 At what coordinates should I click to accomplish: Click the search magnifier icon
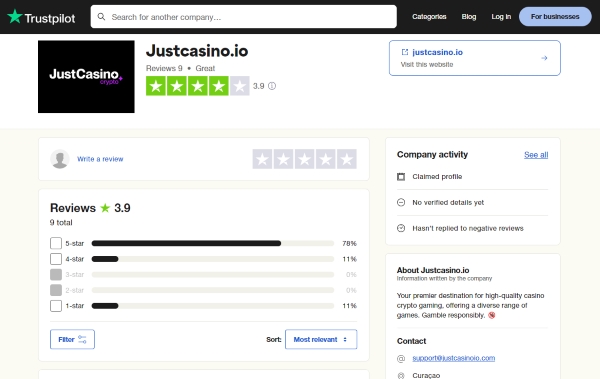click(101, 17)
